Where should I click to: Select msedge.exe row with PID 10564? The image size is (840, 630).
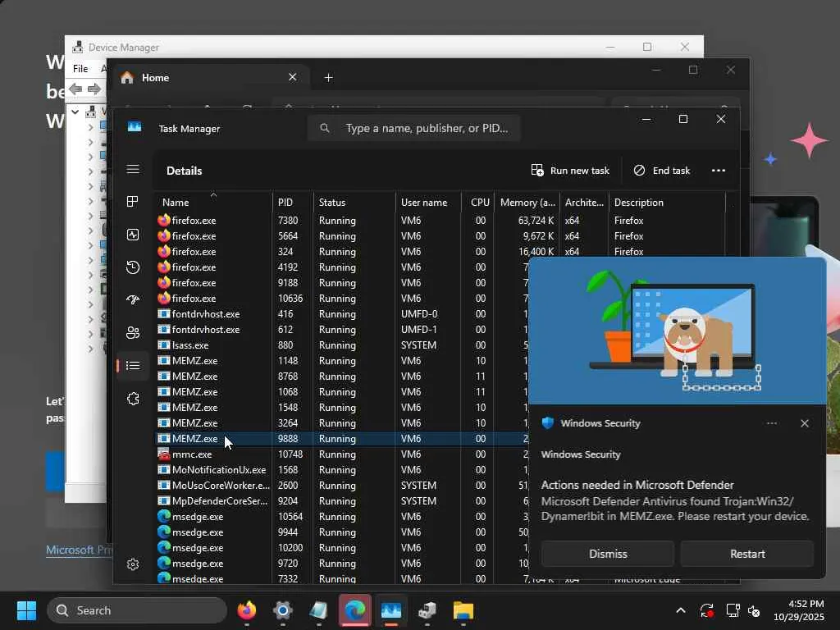point(342,517)
